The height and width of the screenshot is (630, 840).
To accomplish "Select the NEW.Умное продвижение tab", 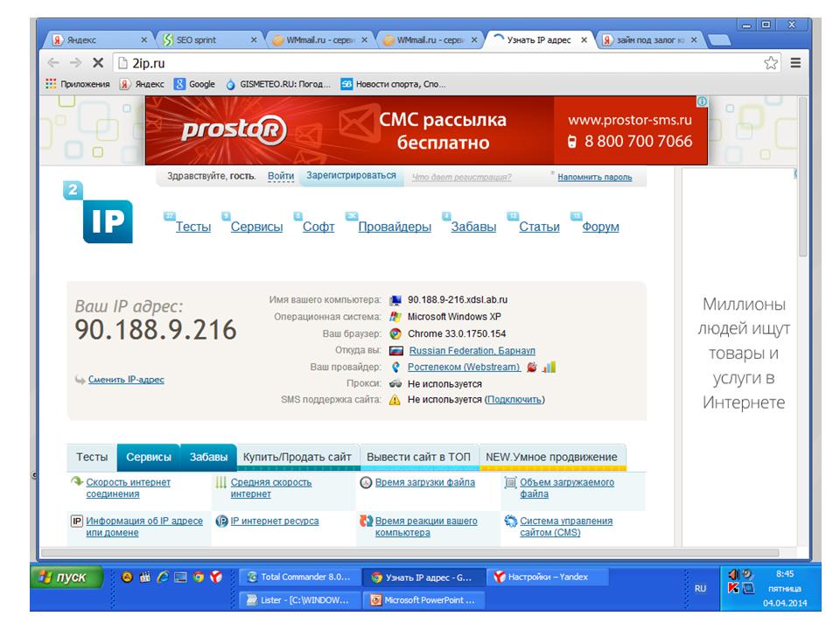I will [551, 457].
